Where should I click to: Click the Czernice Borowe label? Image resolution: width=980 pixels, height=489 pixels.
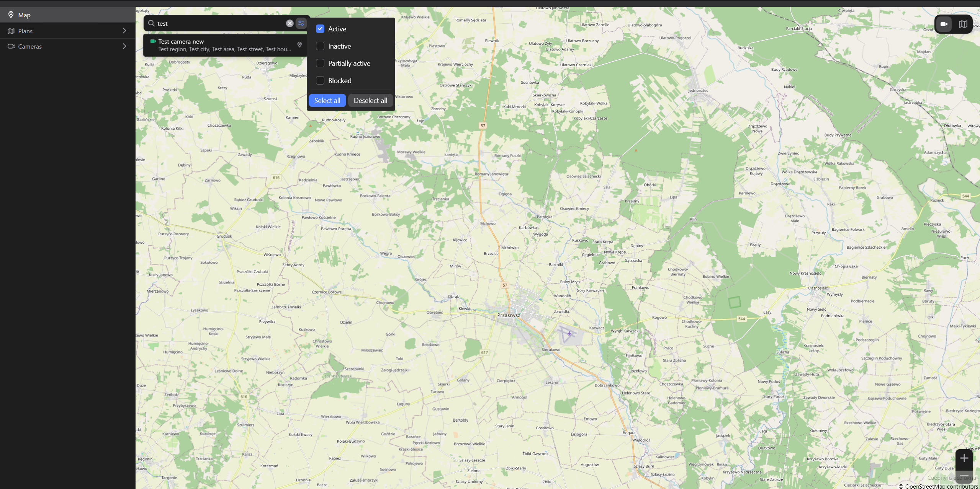click(327, 292)
